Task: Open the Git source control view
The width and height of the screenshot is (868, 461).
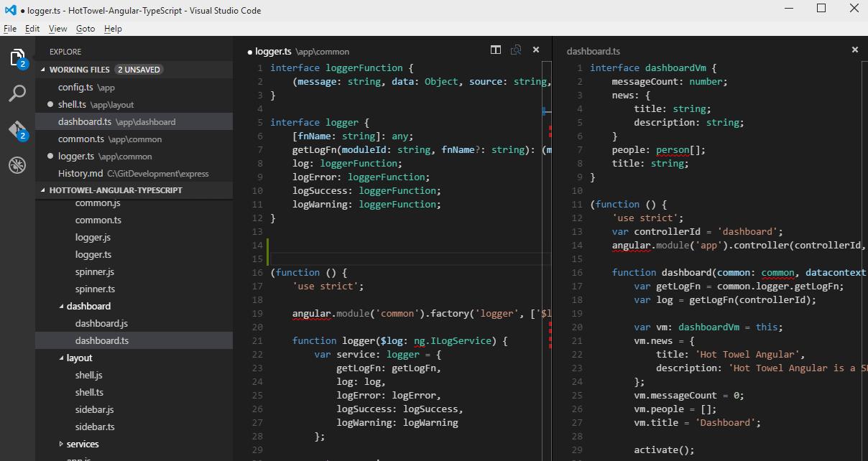Action: [x=17, y=130]
